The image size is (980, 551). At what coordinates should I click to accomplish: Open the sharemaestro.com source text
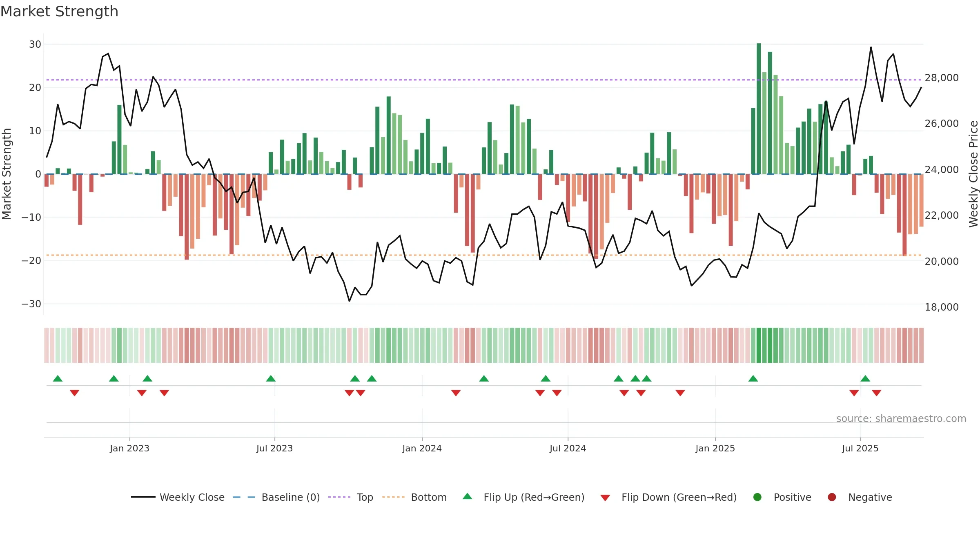[901, 418]
